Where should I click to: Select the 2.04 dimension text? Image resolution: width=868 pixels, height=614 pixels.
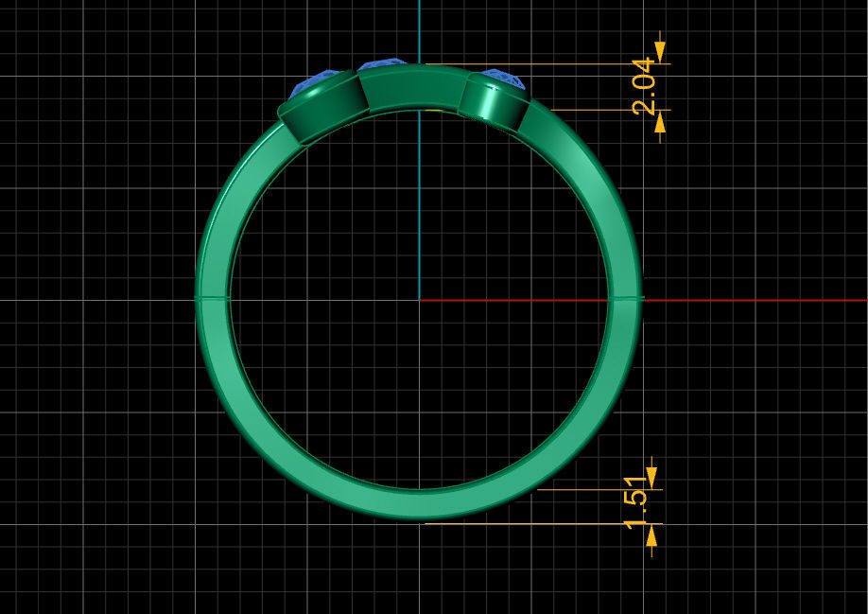(644, 86)
